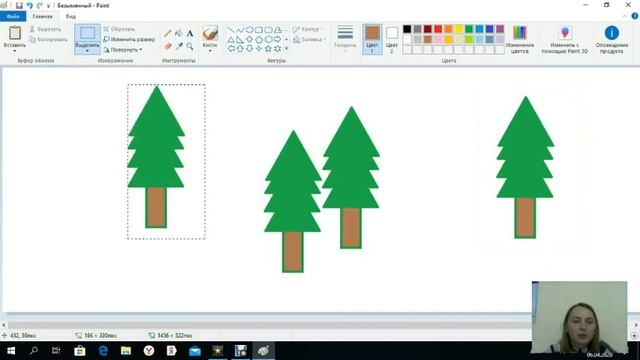The image size is (640, 360).
Task: Switch to the Вид tab
Action: [71, 16]
